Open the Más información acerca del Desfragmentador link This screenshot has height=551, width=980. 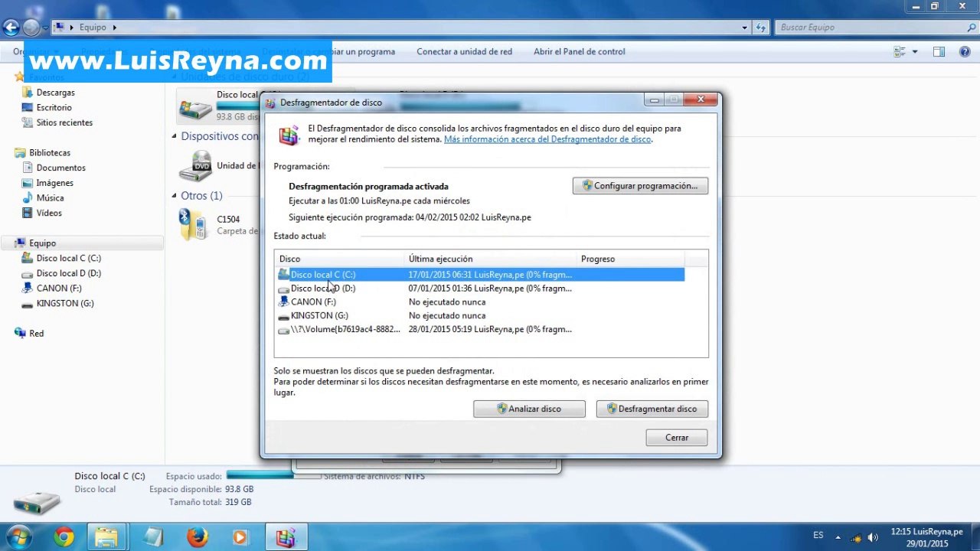tap(547, 139)
